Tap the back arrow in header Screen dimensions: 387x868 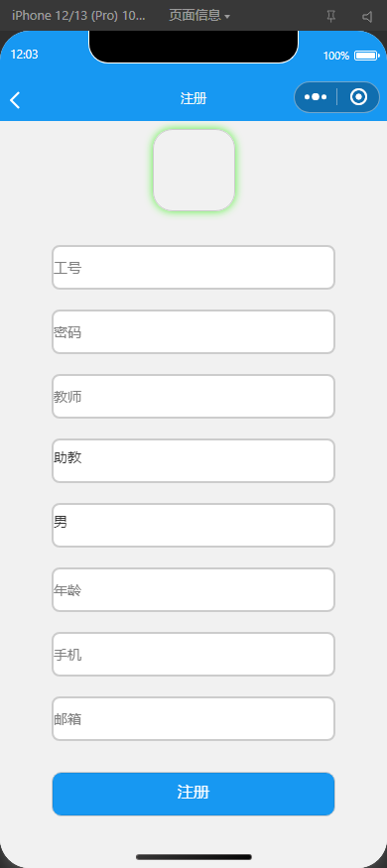(15, 99)
